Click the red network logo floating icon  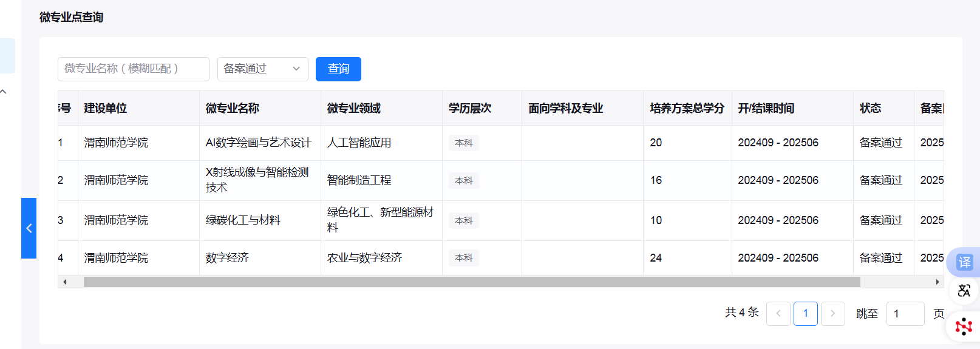click(964, 327)
